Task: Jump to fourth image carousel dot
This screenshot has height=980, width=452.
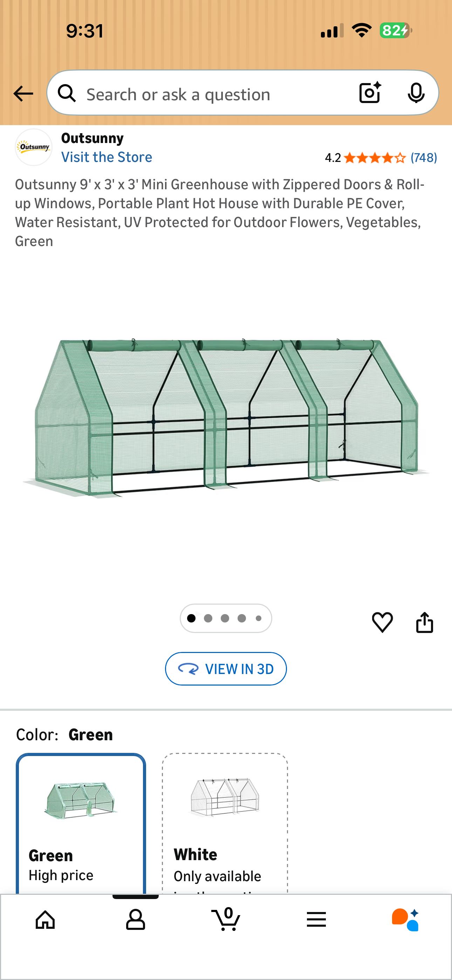Action: 242,618
